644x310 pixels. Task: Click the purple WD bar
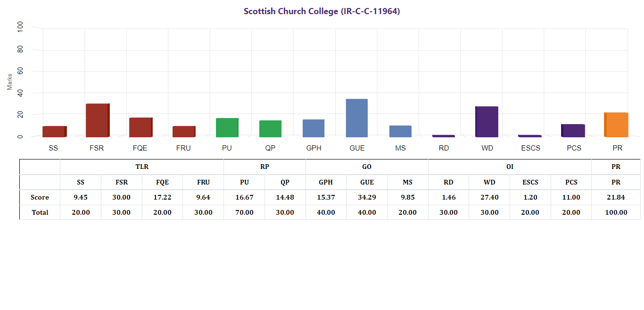point(487,122)
